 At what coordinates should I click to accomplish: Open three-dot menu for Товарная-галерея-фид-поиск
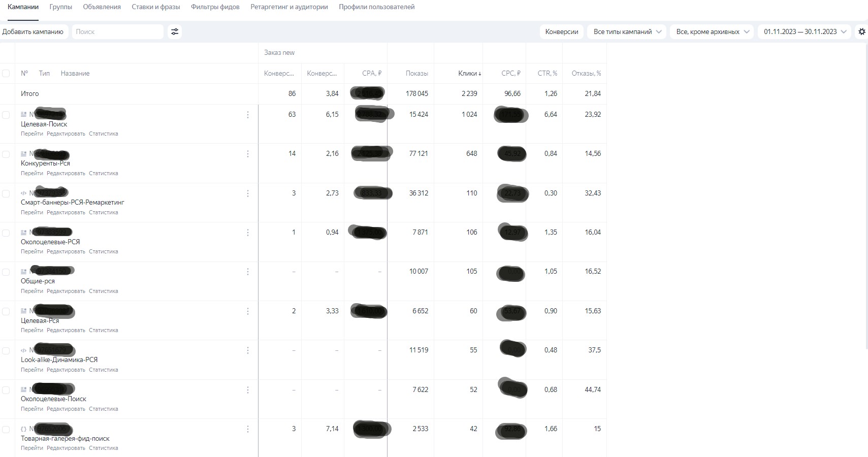tap(248, 429)
